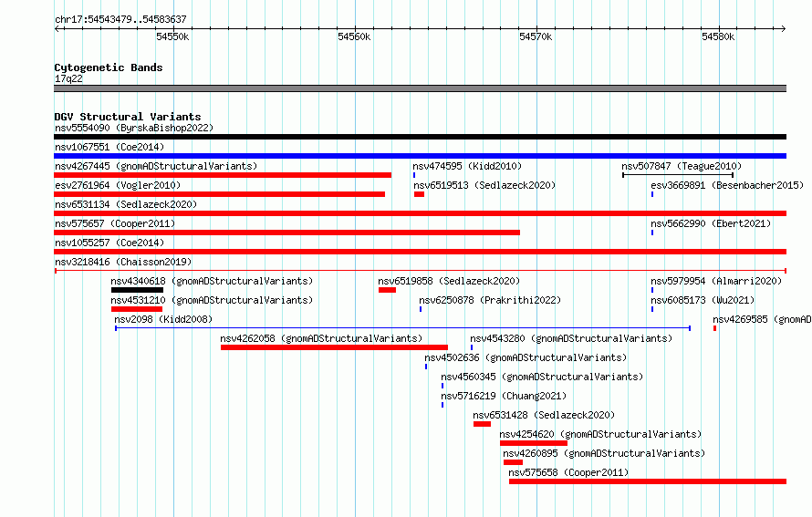Click the nsv6085173 (Wu2021) label

tap(703, 300)
